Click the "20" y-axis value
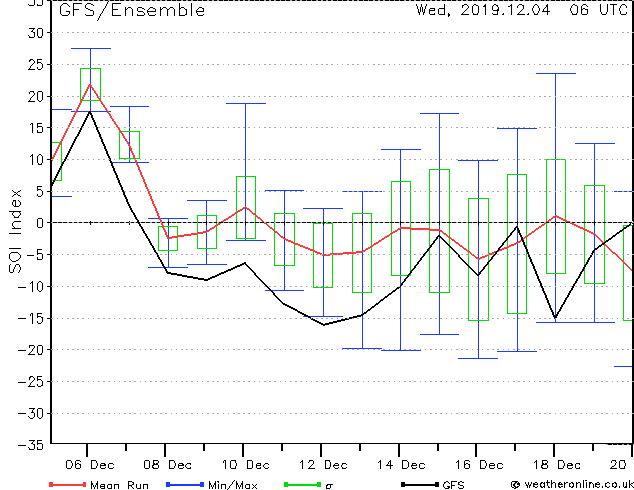This screenshot has height=490, width=634. click(x=37, y=97)
